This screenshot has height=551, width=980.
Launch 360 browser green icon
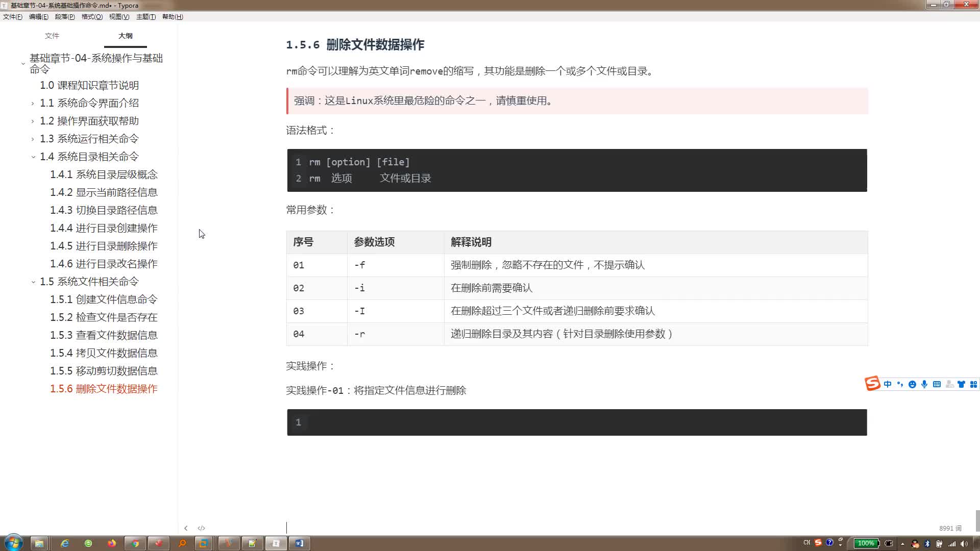88,543
